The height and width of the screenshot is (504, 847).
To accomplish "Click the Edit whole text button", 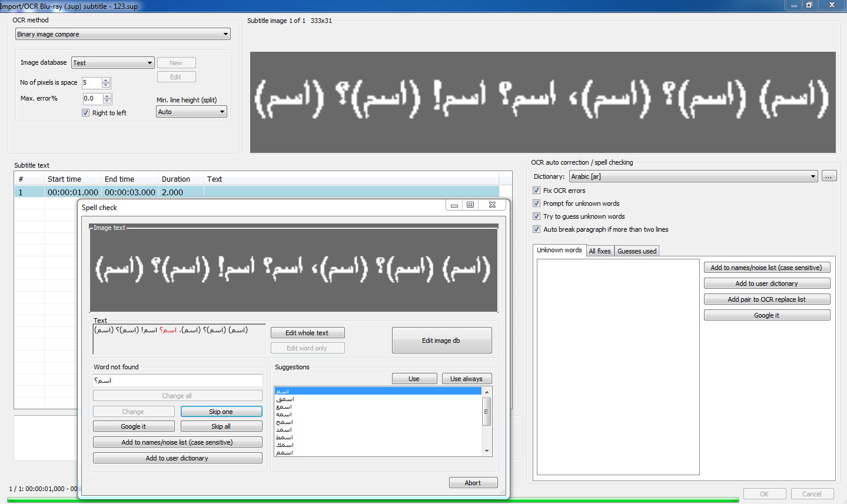I will pos(307,333).
